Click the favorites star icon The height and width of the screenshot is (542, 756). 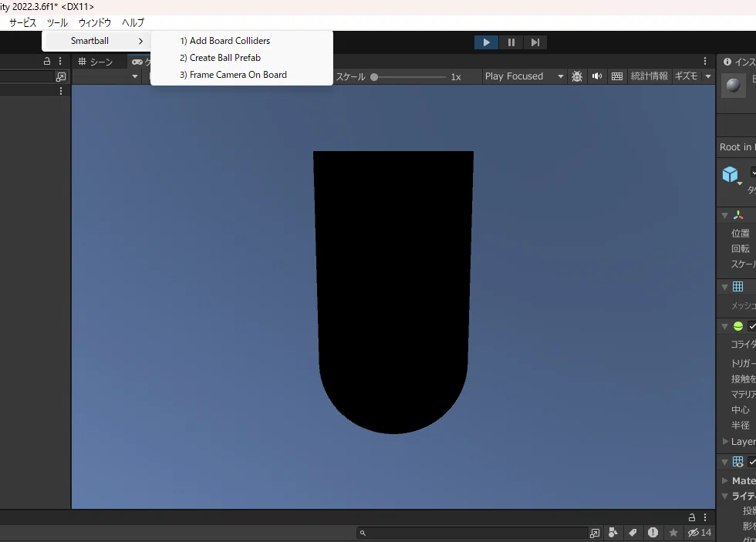click(x=673, y=533)
